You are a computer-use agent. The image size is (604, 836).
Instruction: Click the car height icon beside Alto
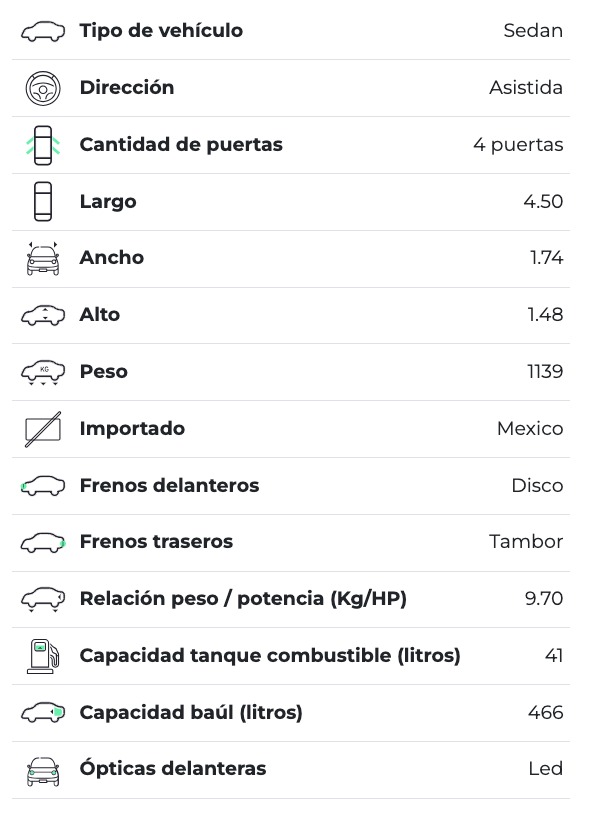pos(42,315)
